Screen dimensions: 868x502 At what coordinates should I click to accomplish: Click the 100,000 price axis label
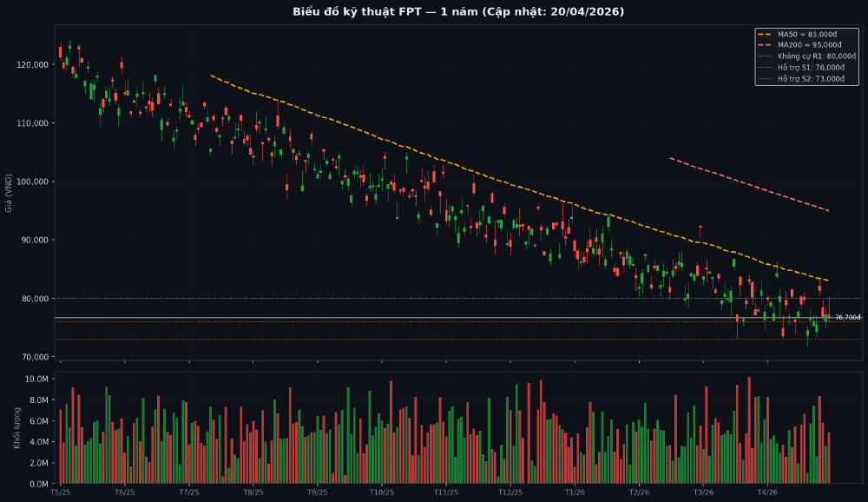click(x=33, y=182)
